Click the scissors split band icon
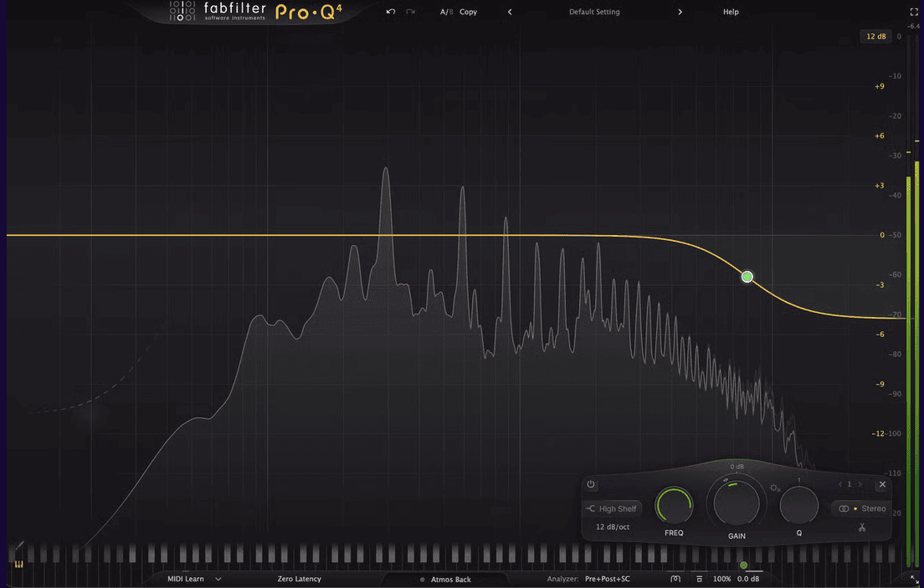 click(x=862, y=527)
